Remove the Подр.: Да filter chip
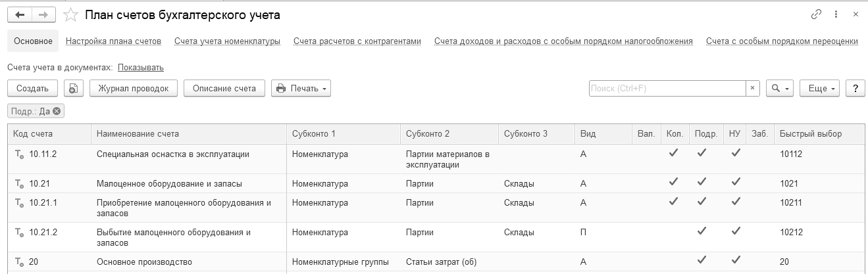This screenshot has height=274, width=868. 57,111
